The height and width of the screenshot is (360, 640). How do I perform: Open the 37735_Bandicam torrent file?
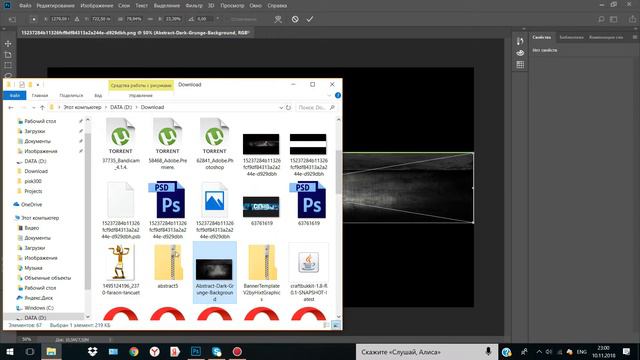tap(120, 144)
